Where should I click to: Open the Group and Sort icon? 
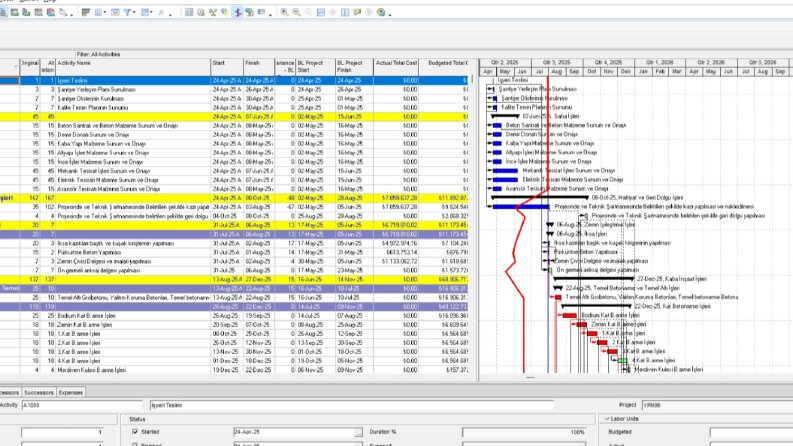coord(145,12)
